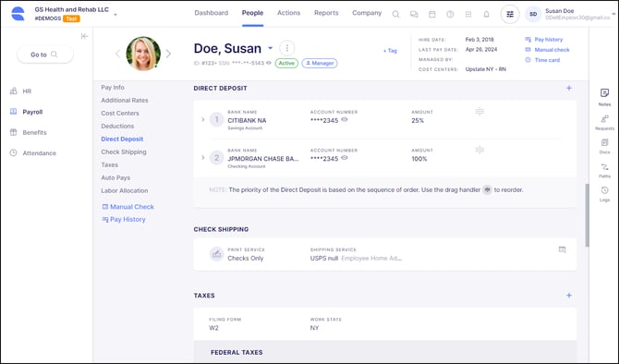
Task: Click the vertical page scrollbar thumb
Action: point(587,215)
